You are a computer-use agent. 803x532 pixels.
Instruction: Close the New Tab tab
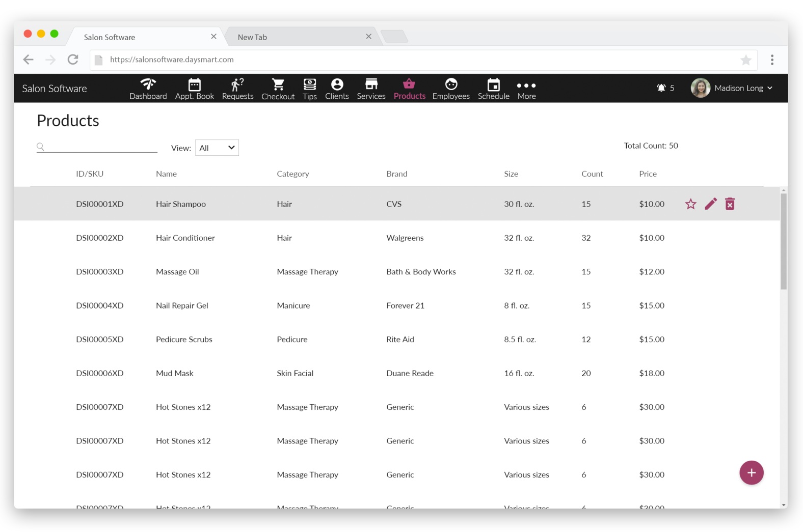368,36
